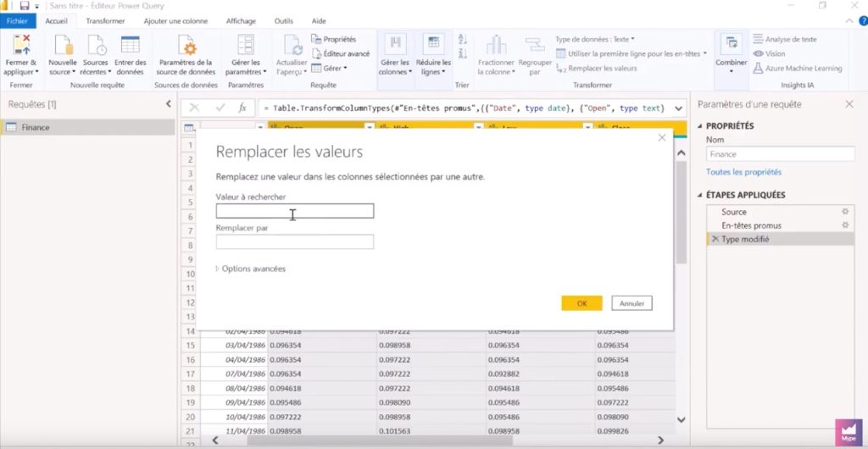
Task: Open Paramètres de la source de données
Action: [186, 55]
